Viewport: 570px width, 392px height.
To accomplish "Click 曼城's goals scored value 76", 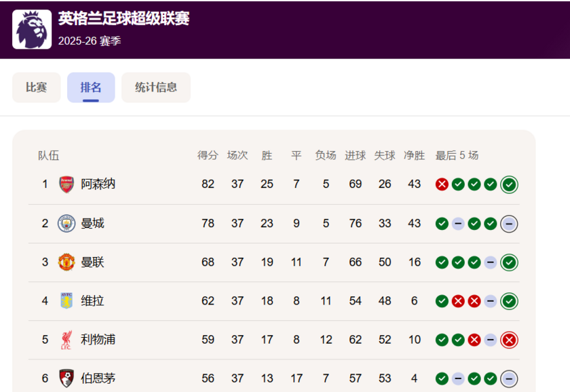I will [355, 223].
